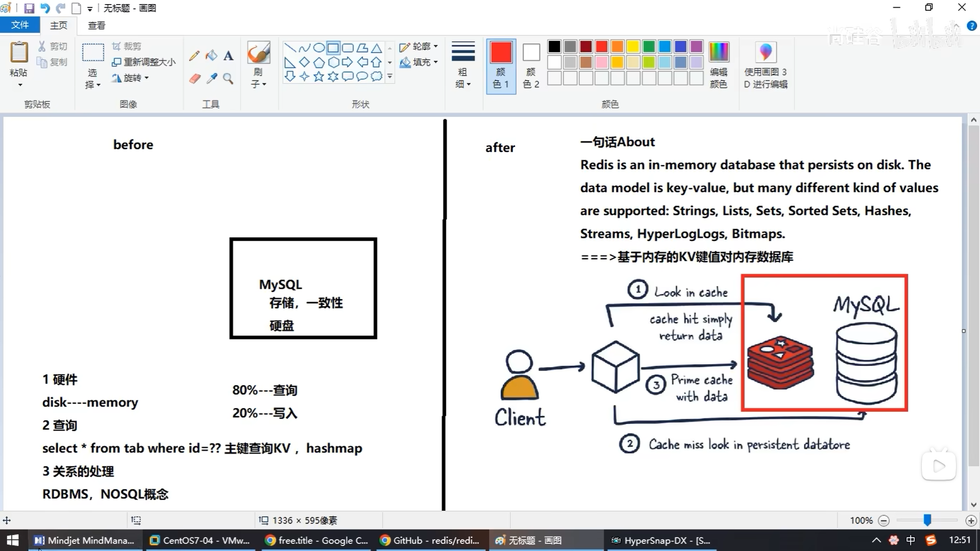This screenshot has width=980, height=551.
Task: Select the Magnifier tool
Action: (x=228, y=79)
